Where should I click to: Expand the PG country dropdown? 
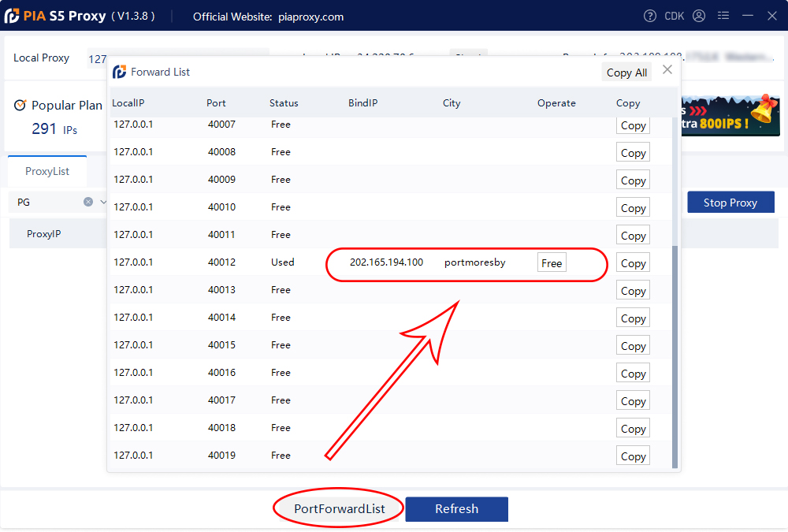pyautogui.click(x=103, y=202)
